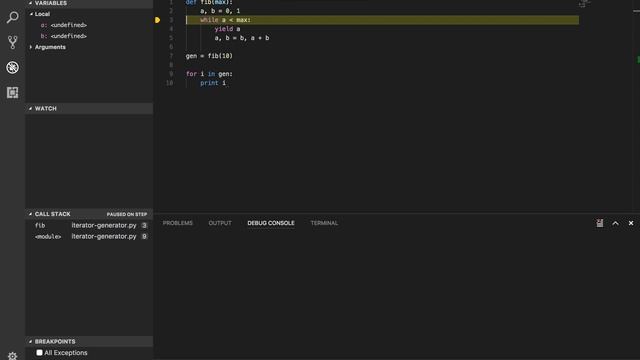Select variable b: <undefined>
Viewport: 640px width, 360px height.
[64, 36]
